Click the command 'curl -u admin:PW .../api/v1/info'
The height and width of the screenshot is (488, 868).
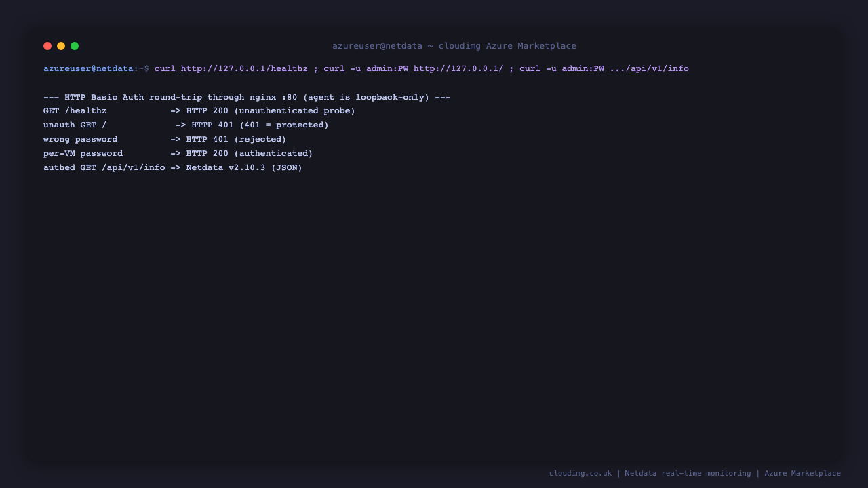(x=604, y=68)
